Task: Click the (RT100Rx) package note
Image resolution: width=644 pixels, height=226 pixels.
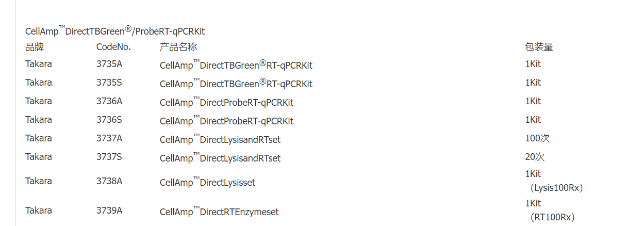Action: tap(552, 218)
